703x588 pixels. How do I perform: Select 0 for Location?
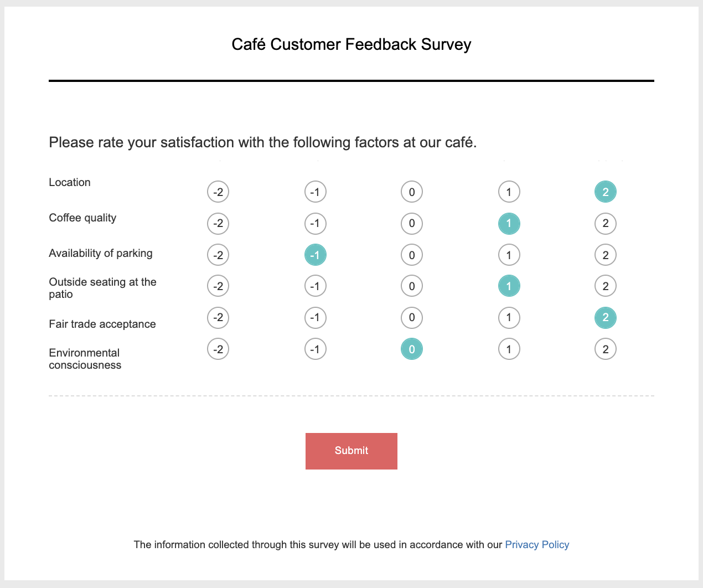point(412,192)
